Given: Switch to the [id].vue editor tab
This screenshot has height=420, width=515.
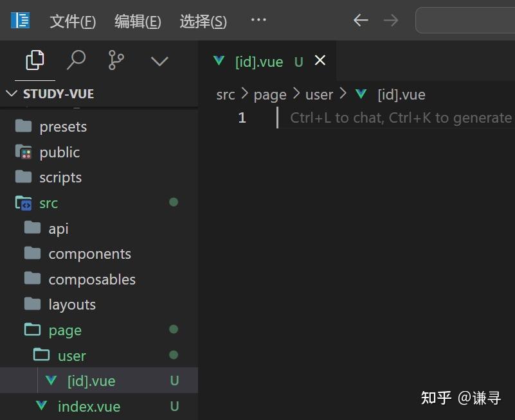Looking at the screenshot, I should click(259, 61).
